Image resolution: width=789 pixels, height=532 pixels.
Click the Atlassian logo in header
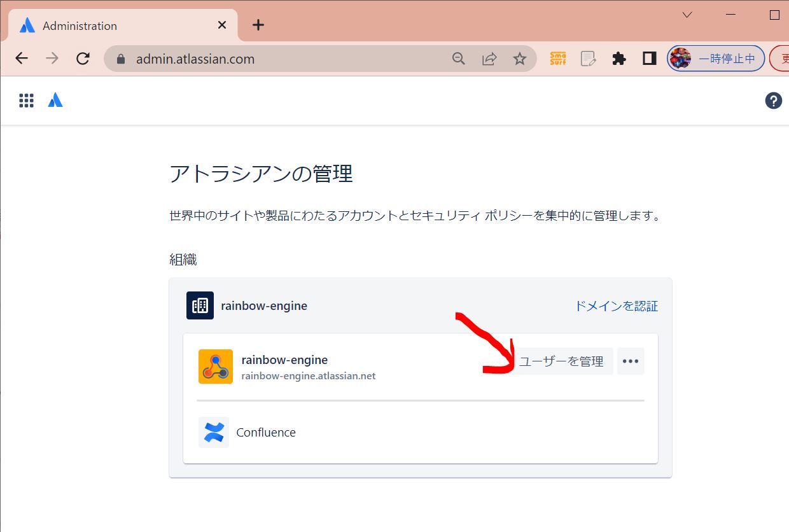pyautogui.click(x=55, y=101)
